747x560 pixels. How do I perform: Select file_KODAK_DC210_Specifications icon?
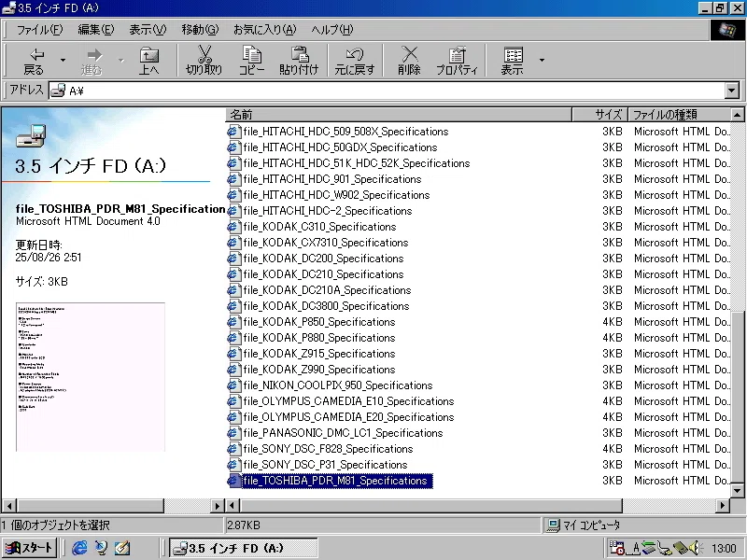pyautogui.click(x=233, y=274)
